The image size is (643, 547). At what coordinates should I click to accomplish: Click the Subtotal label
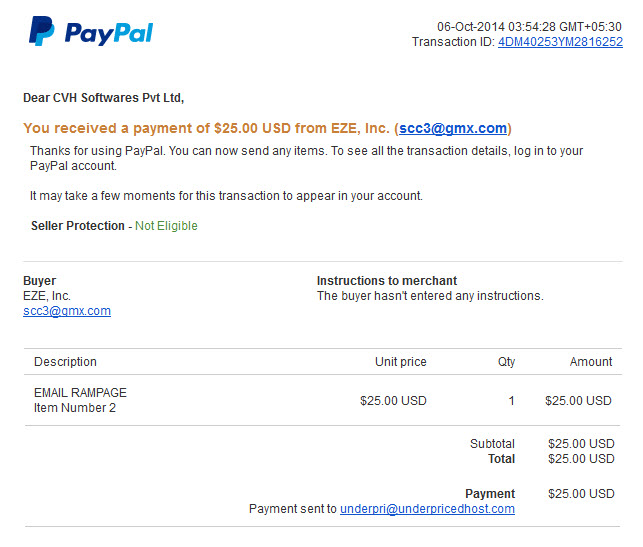(x=492, y=444)
